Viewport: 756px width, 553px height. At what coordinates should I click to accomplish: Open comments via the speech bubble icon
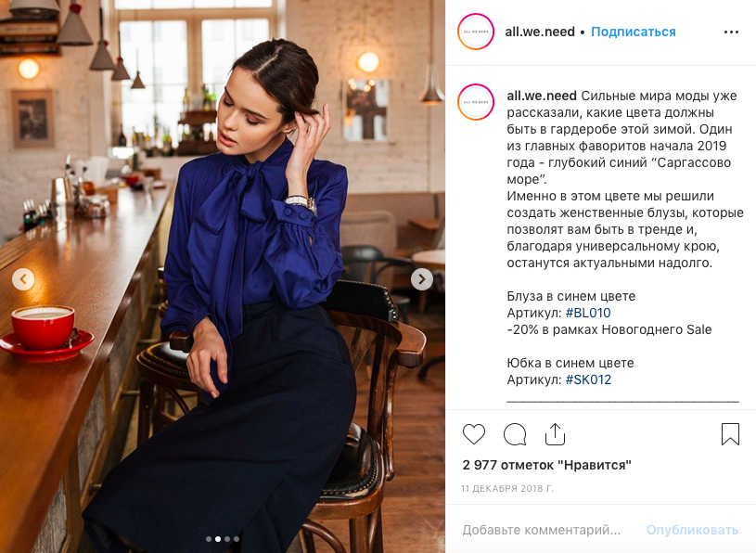click(x=515, y=434)
